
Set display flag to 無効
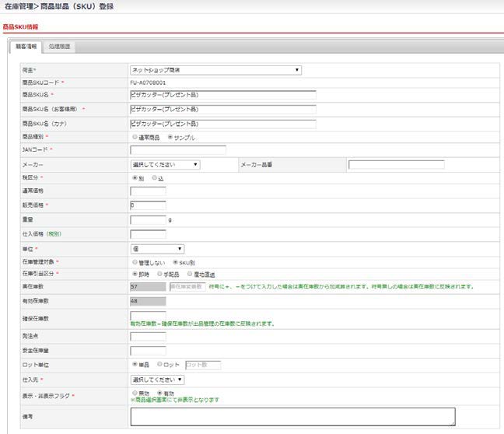(x=135, y=393)
